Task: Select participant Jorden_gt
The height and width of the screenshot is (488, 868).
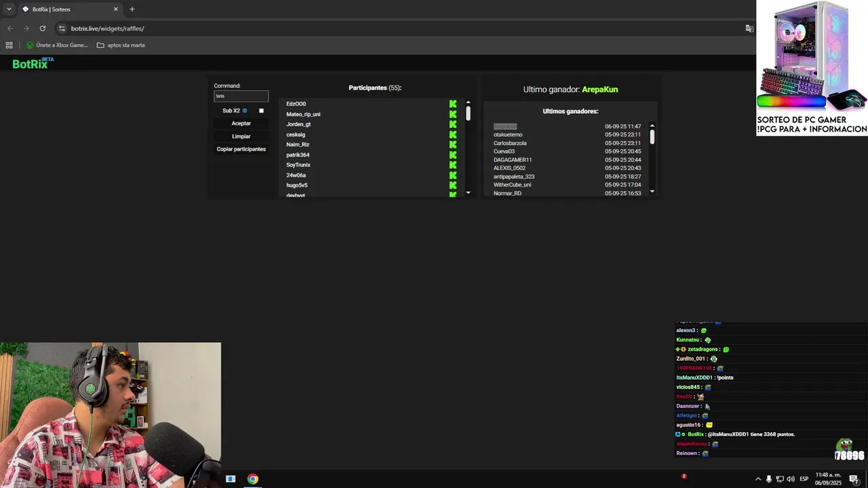Action: (298, 124)
